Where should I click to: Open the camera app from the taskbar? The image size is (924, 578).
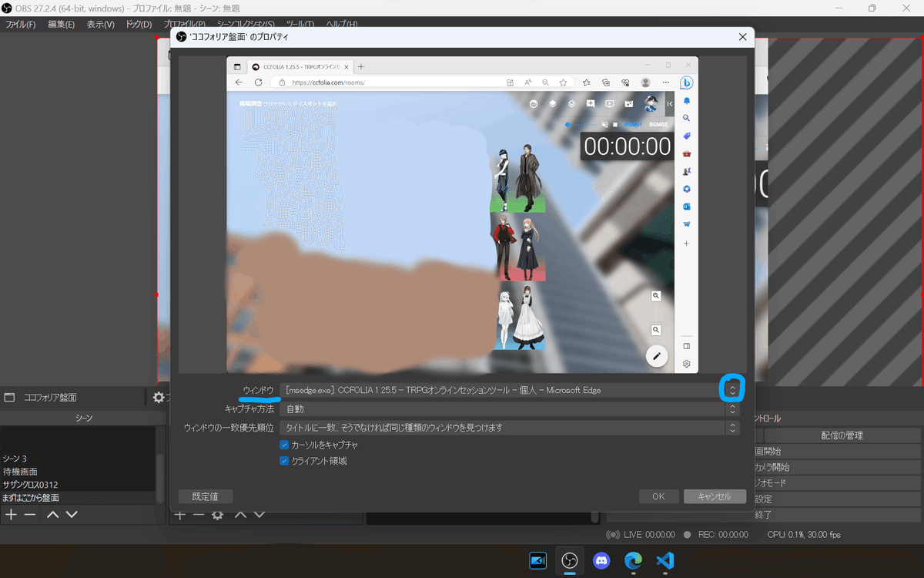coord(537,560)
